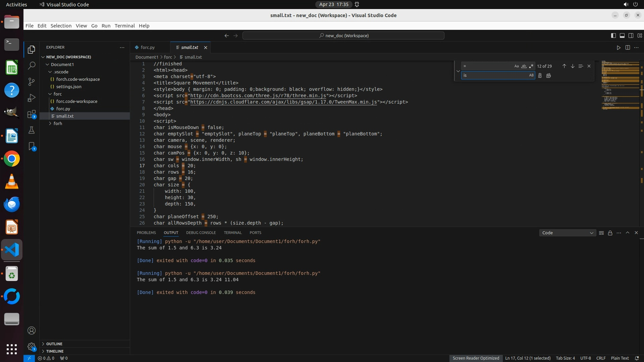Click the workspace search command box
Screen dimensions: 644x362
[x=343, y=36]
